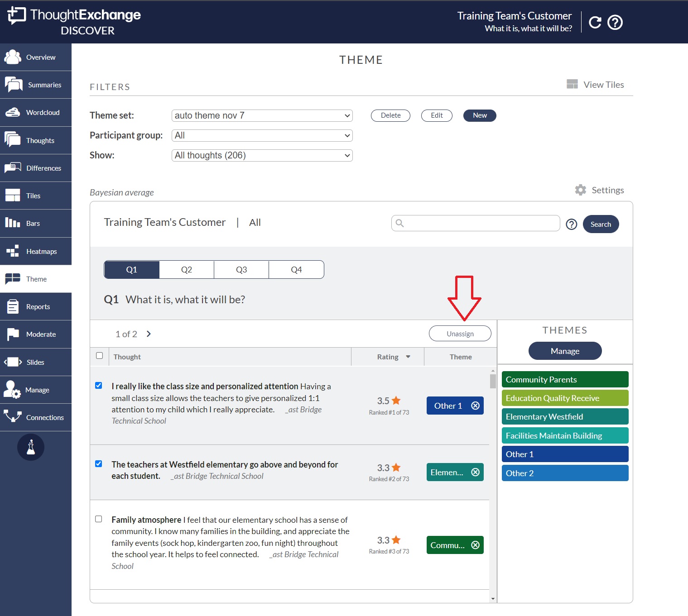The image size is (688, 616).
Task: Click the View Tiles icon
Action: [x=572, y=84]
